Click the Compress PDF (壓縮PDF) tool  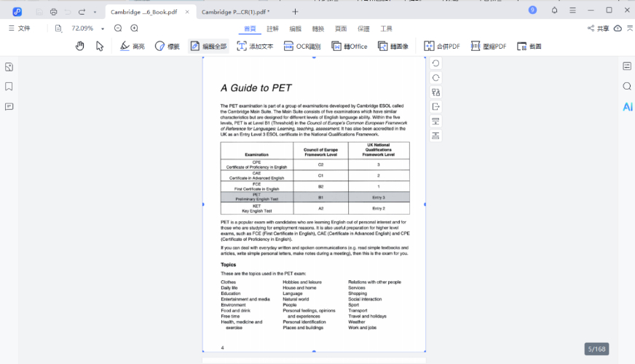[489, 46]
